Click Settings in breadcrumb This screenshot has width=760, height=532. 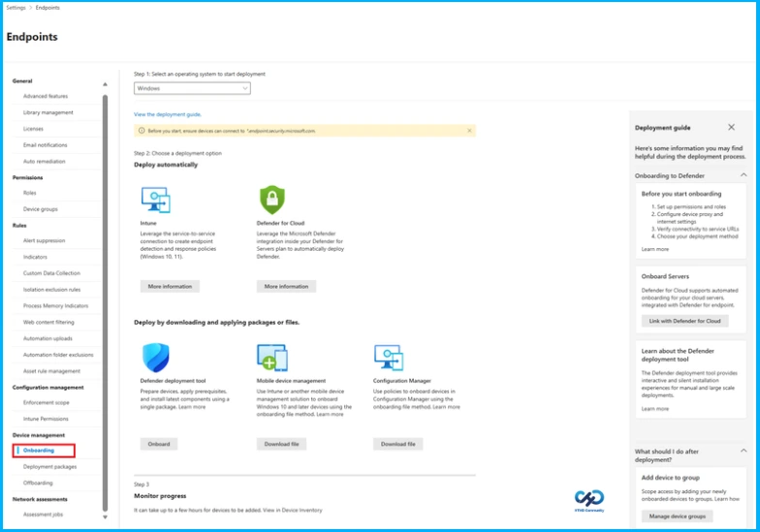(16, 8)
